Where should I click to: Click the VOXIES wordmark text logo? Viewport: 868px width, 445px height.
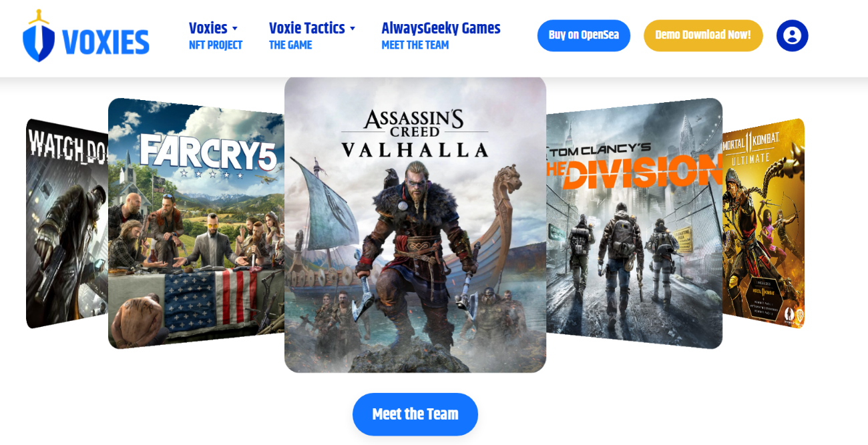[105, 42]
